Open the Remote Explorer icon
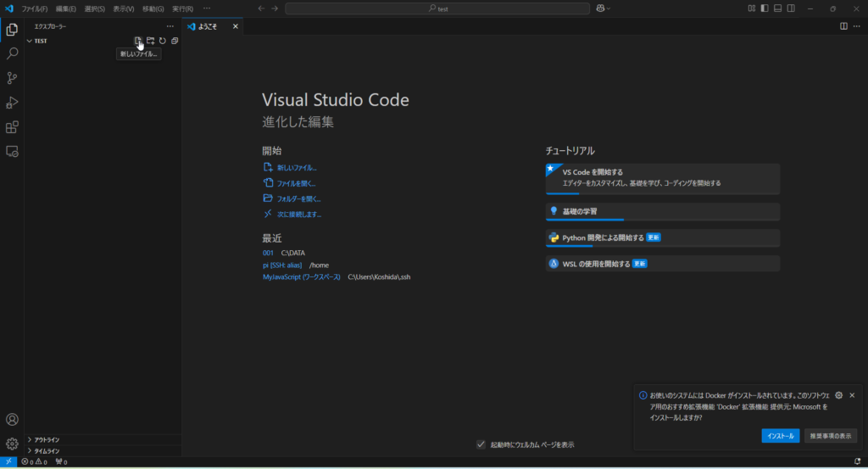The height and width of the screenshot is (469, 868). click(12, 151)
